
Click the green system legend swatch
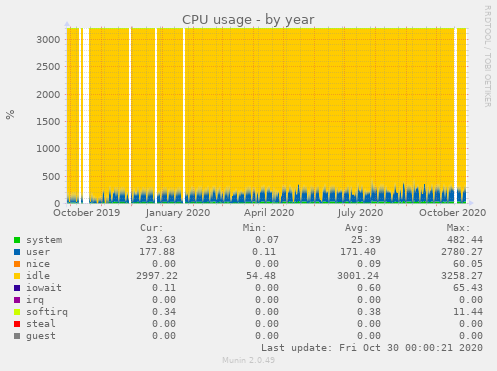pos(17,240)
